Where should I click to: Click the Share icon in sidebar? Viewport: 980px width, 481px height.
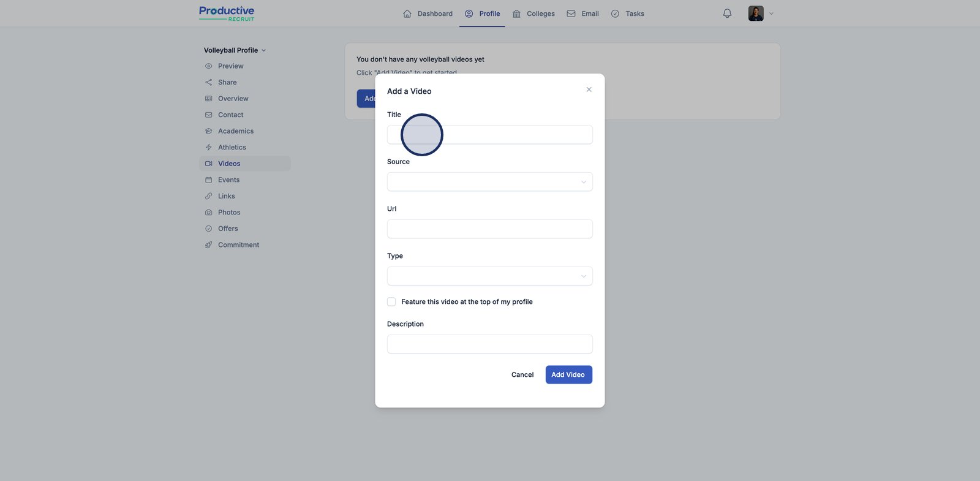tap(209, 82)
